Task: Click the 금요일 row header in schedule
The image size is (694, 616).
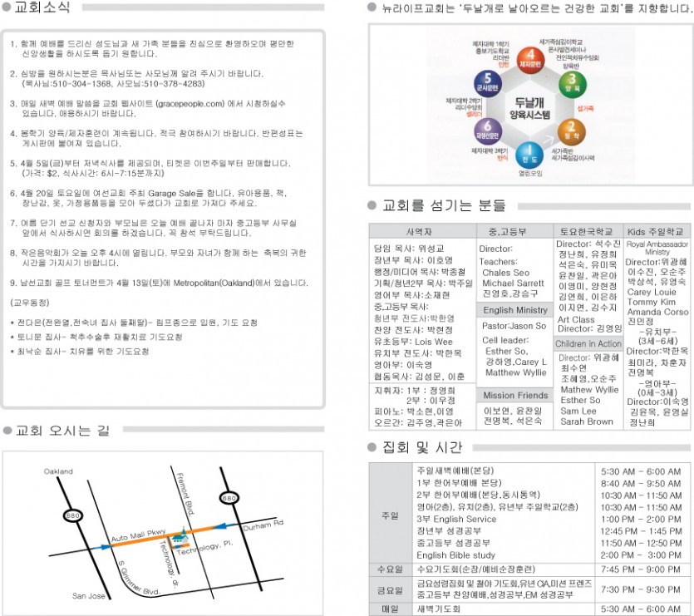Action: (390, 590)
